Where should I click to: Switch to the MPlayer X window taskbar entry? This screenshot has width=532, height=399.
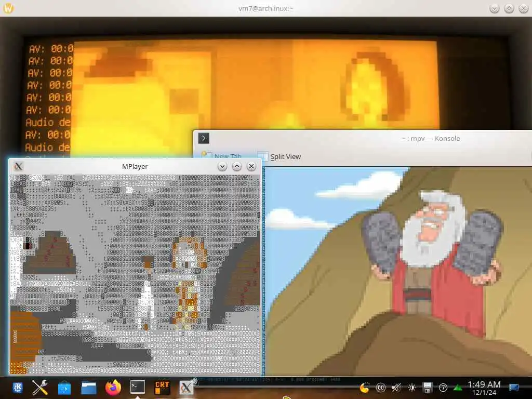pyautogui.click(x=187, y=388)
